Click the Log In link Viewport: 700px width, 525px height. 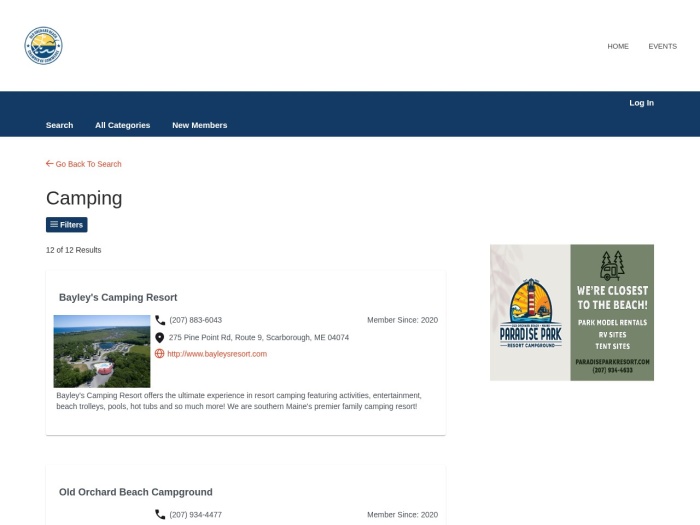click(642, 103)
